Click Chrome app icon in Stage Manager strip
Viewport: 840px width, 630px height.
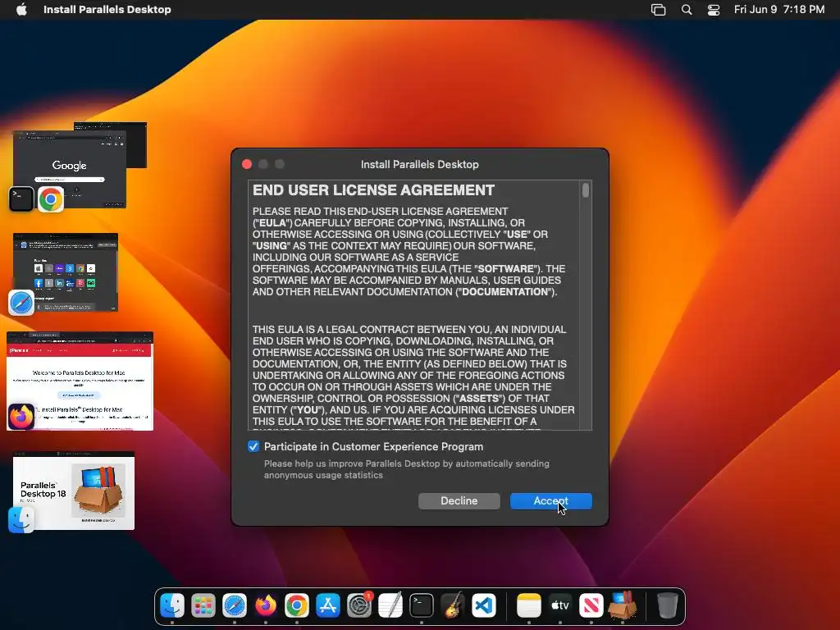pos(51,199)
